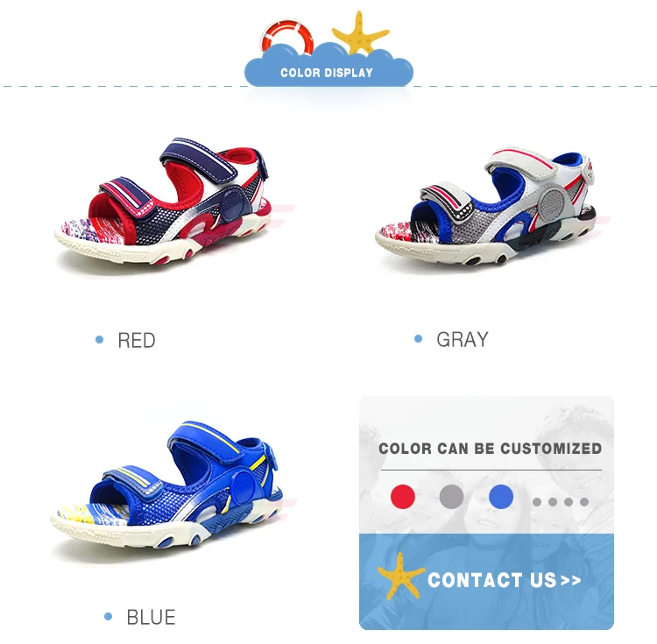Click the RED color label

[x=137, y=340]
